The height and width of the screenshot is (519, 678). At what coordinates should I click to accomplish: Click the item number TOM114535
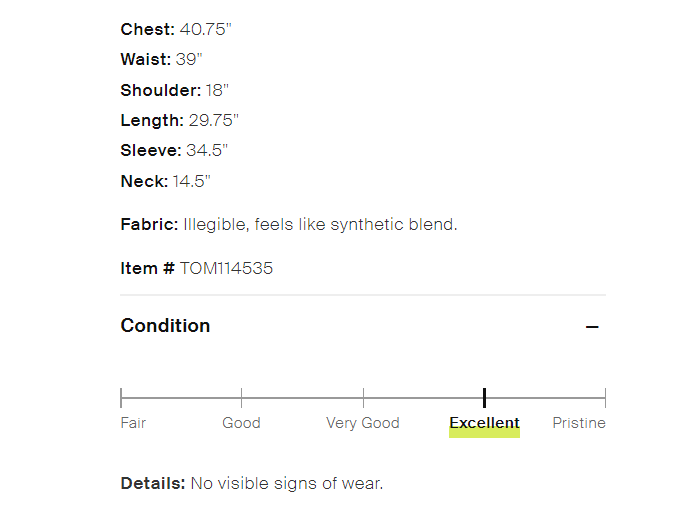[x=226, y=268]
